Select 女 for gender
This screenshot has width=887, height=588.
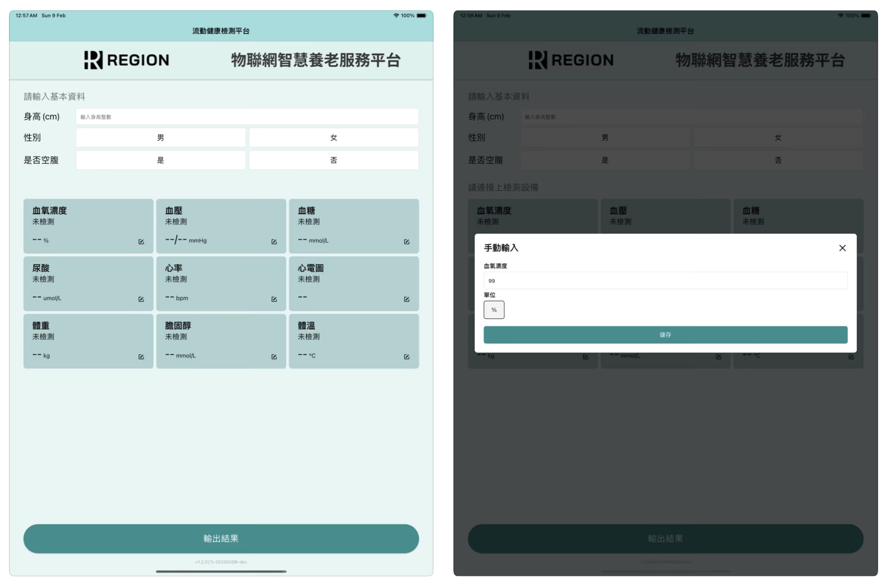coord(334,138)
